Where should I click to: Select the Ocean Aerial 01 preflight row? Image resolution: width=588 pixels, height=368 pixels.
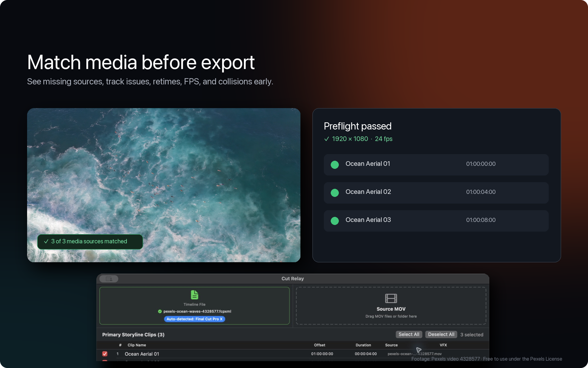pyautogui.click(x=436, y=165)
